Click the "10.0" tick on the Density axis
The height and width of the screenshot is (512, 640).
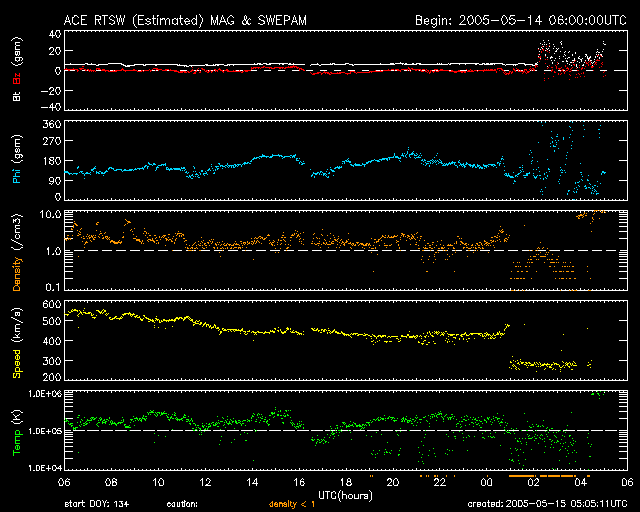(50, 214)
